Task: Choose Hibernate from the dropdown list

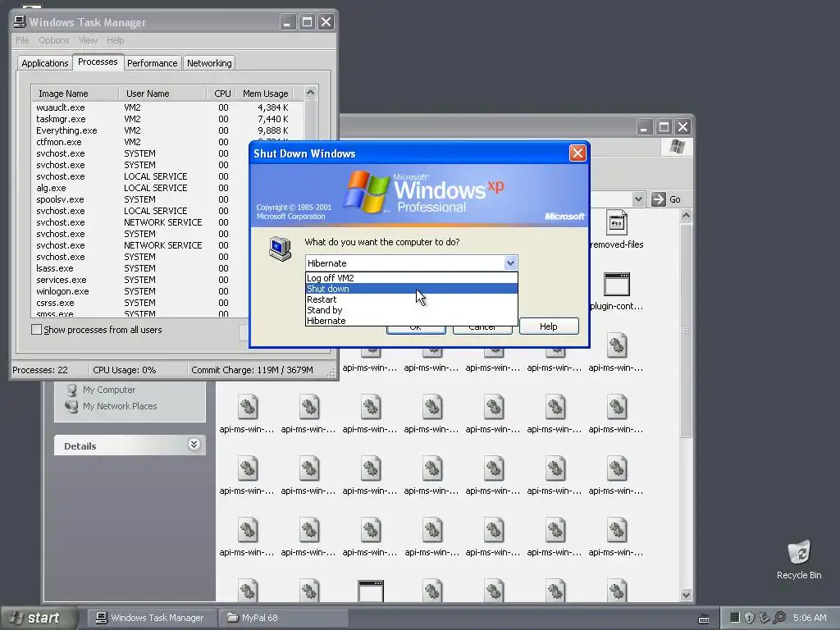Action: pos(412,321)
